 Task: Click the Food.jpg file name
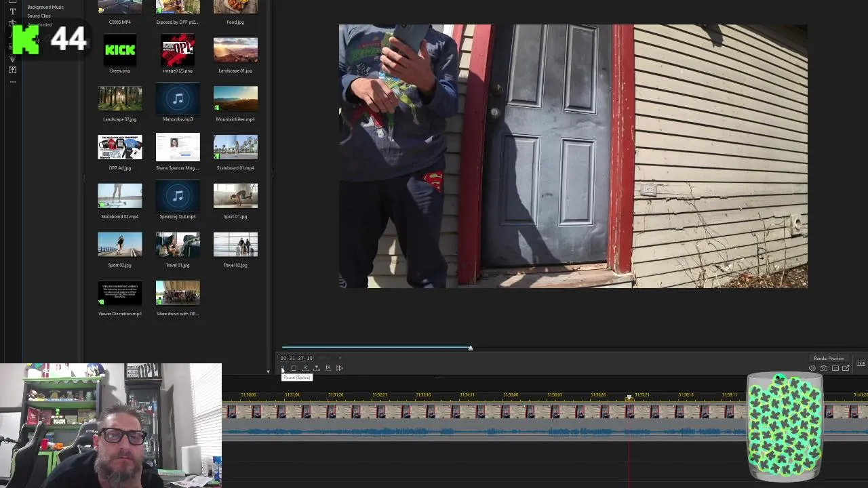(235, 22)
